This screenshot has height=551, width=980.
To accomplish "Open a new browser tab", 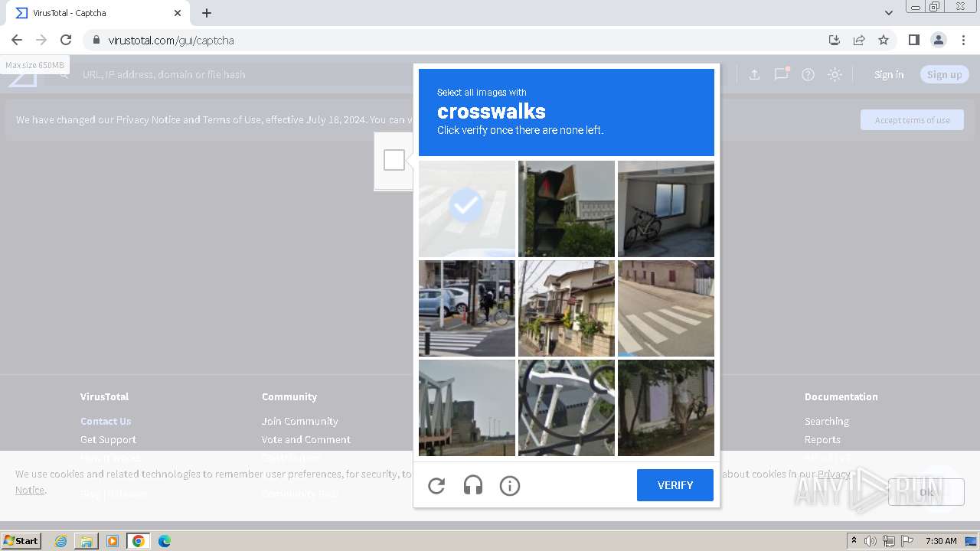I will (x=207, y=13).
